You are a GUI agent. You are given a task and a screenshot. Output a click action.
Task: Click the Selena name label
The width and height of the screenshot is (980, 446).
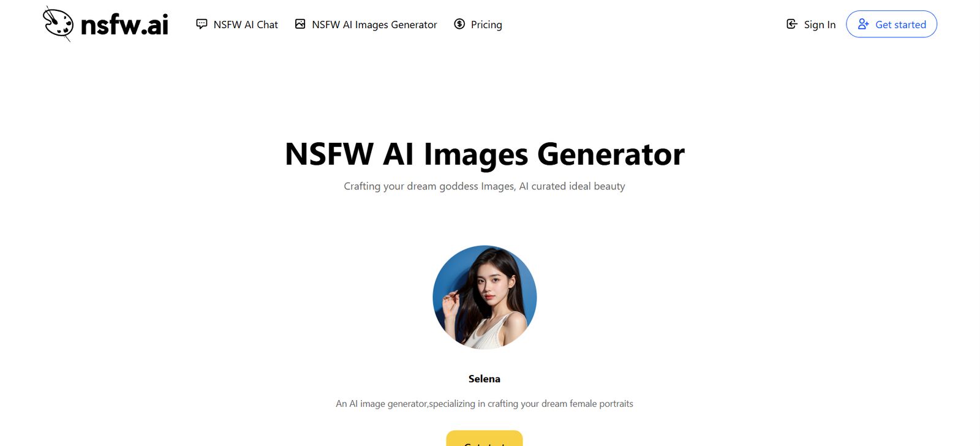484,379
